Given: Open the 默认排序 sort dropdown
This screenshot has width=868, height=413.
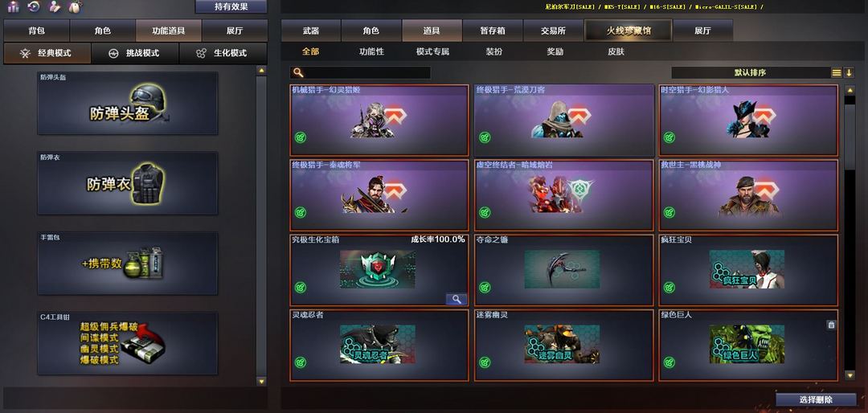Looking at the screenshot, I should [x=750, y=72].
